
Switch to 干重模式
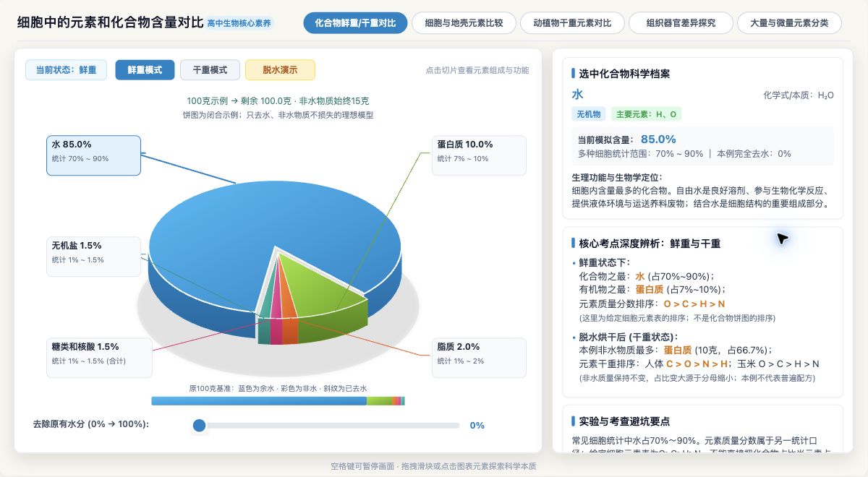click(x=210, y=70)
